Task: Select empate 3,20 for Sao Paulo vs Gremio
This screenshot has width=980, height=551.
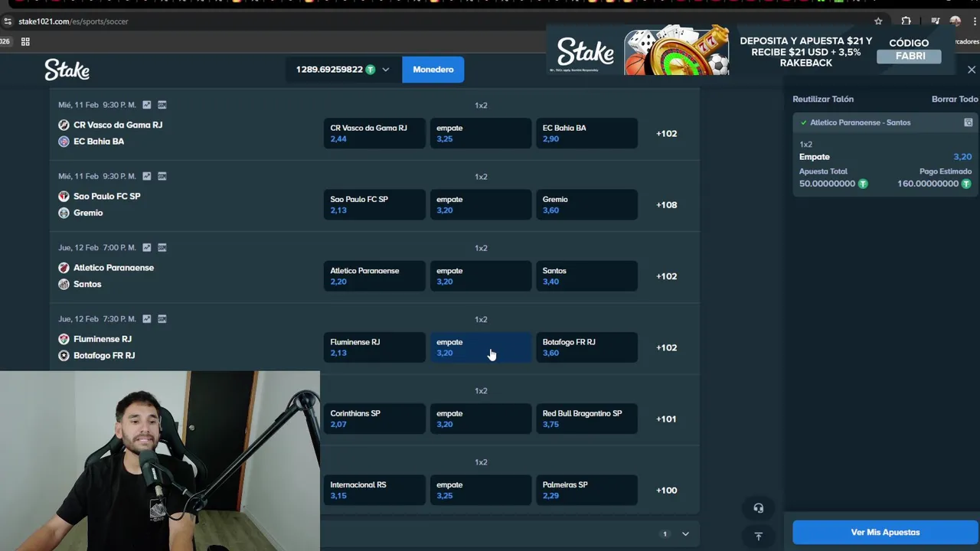Action: (x=481, y=204)
